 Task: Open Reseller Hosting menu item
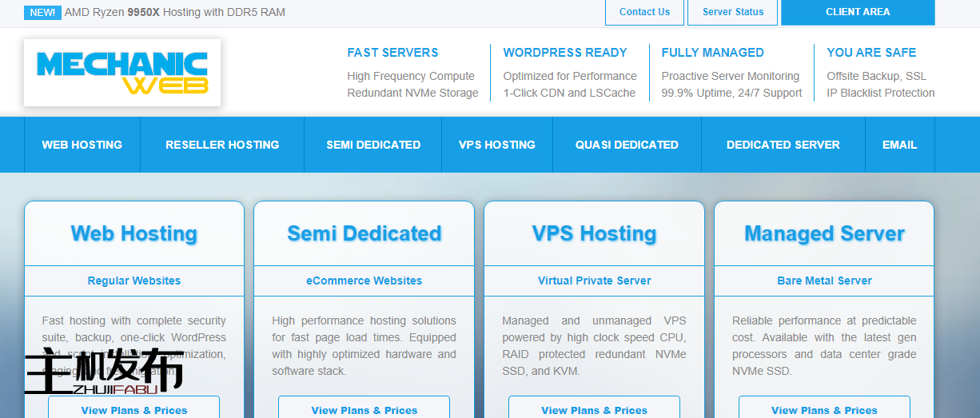pyautogui.click(x=222, y=145)
